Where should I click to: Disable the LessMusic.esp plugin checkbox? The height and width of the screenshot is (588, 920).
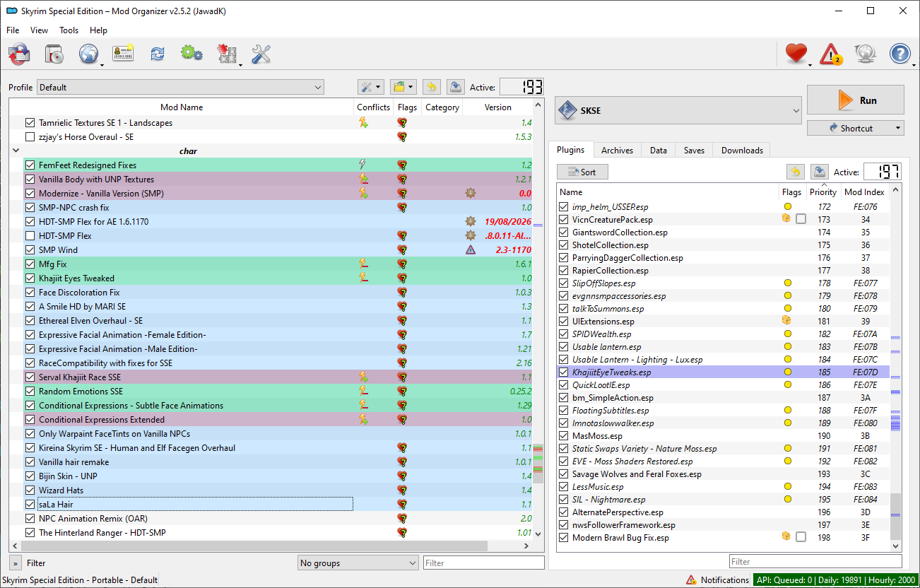(563, 486)
